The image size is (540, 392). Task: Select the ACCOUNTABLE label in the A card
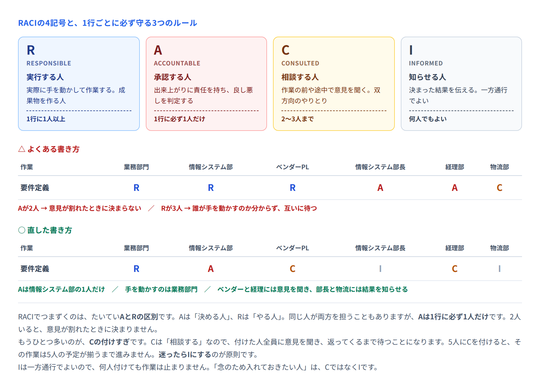[177, 63]
